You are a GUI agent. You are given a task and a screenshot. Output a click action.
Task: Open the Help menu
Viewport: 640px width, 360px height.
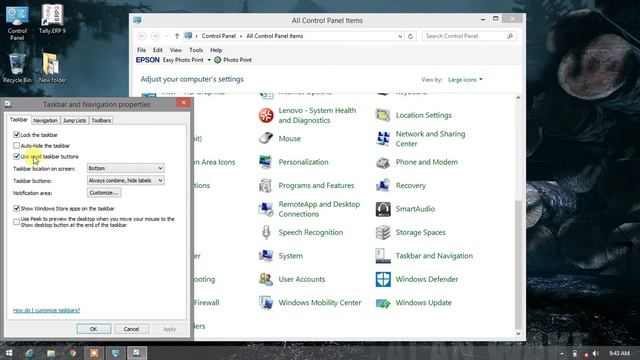click(x=216, y=50)
